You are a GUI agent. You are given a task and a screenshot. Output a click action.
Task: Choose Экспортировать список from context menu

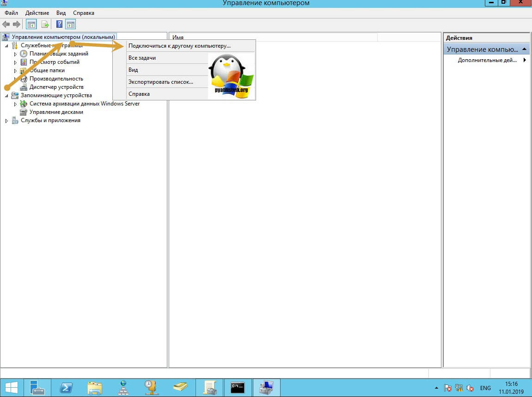[160, 82]
